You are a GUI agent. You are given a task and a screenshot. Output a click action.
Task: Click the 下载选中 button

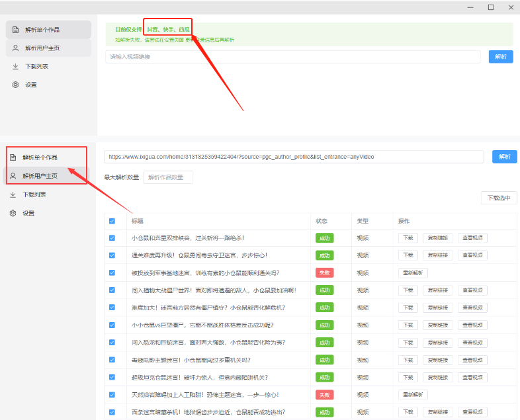499,198
